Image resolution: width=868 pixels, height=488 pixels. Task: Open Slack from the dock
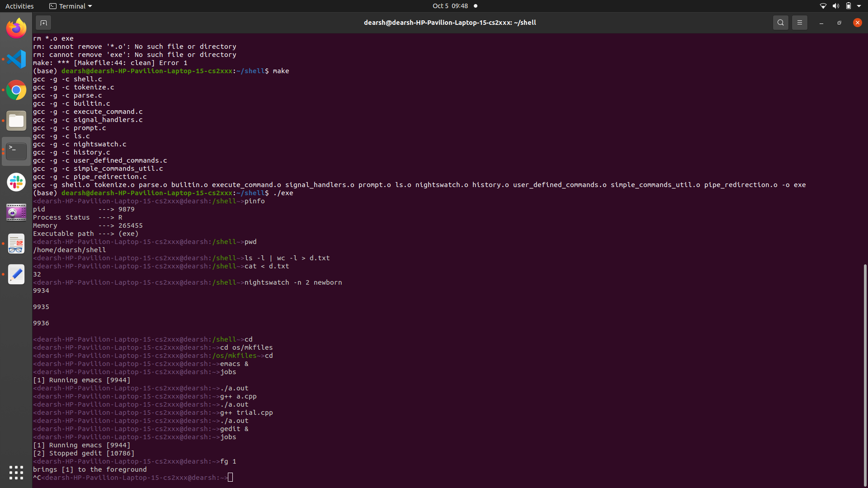click(16, 182)
